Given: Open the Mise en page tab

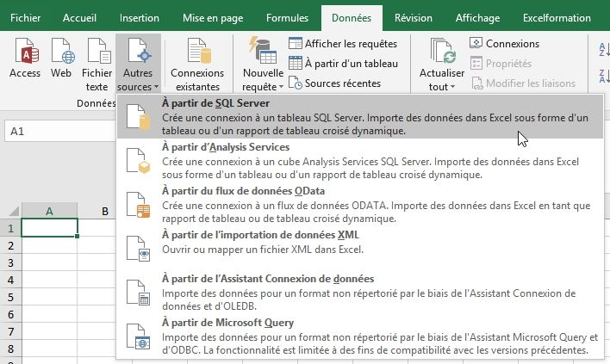Looking at the screenshot, I should [x=215, y=17].
